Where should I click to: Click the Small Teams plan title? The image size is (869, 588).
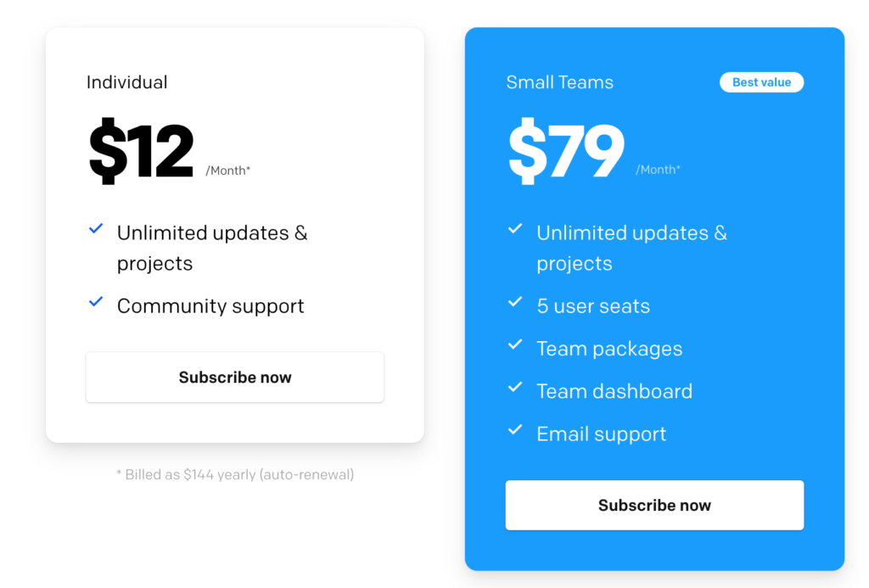(x=559, y=82)
